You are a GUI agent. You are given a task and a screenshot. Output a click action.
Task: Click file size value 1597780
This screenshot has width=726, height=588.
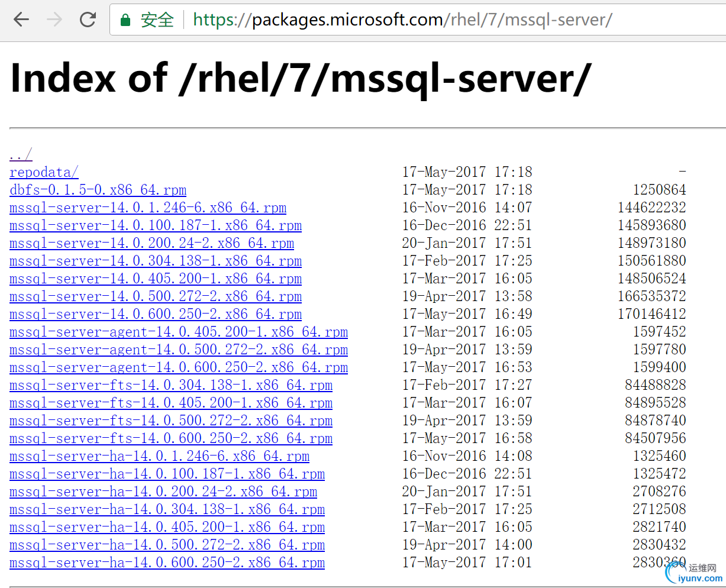pos(659,350)
